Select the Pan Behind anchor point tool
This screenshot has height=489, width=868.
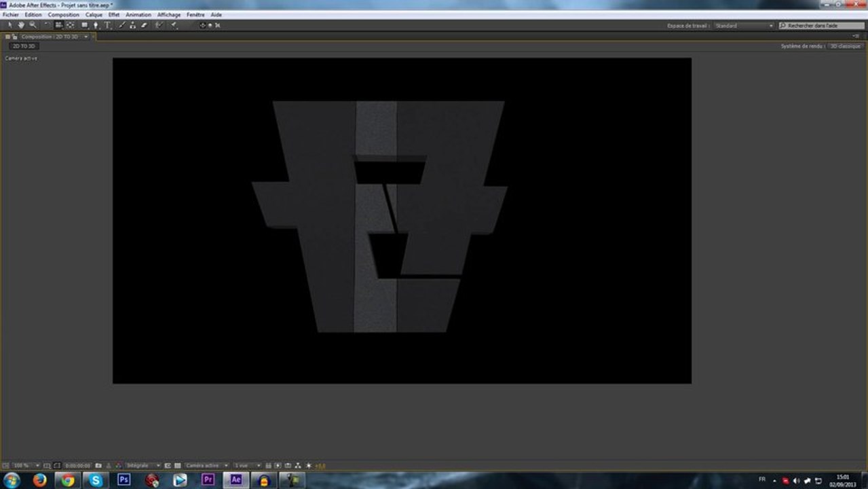(x=70, y=25)
